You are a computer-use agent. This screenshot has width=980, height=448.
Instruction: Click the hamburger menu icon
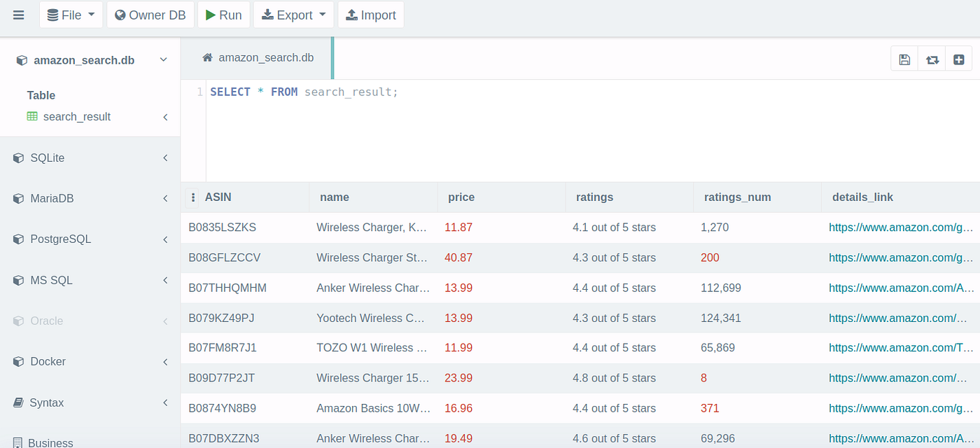(19, 14)
